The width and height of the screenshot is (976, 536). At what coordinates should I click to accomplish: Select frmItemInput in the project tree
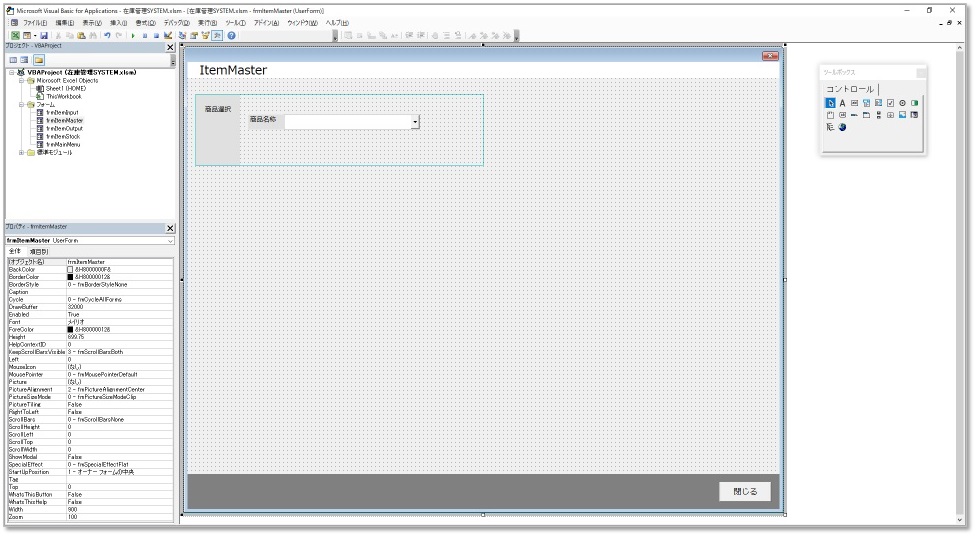[x=62, y=113]
